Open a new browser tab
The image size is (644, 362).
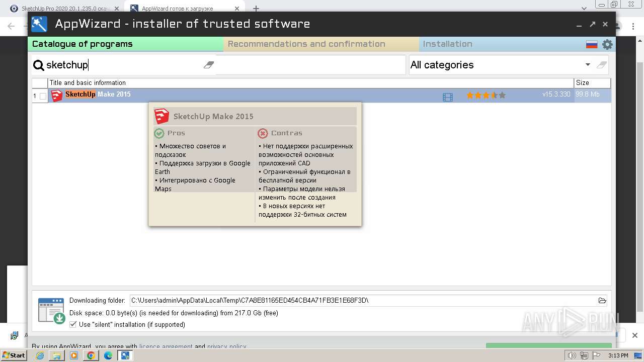(x=256, y=9)
